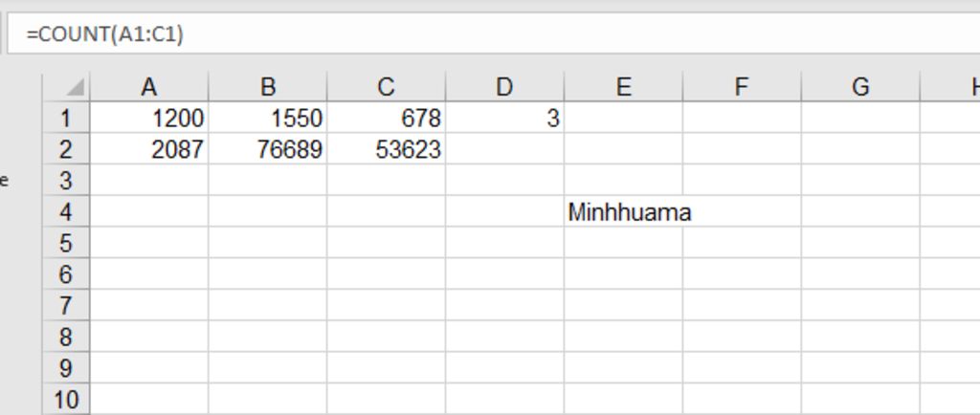Viewport: 980px width, 415px height.
Task: Select entire row 7
Action: click(x=66, y=306)
